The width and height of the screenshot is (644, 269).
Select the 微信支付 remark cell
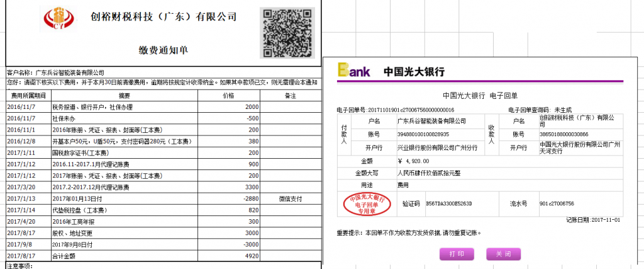click(291, 198)
